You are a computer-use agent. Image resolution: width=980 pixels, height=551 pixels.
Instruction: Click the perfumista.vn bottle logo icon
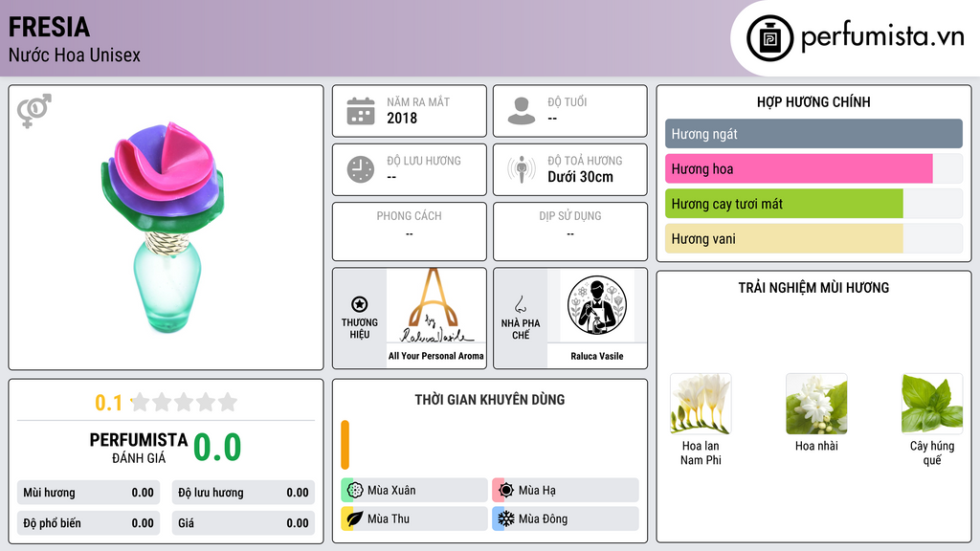[770, 38]
